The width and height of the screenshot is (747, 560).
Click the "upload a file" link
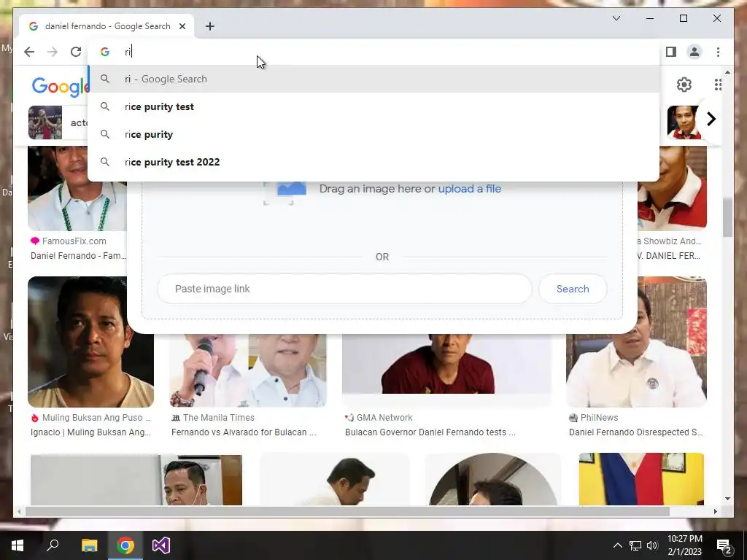[469, 189]
